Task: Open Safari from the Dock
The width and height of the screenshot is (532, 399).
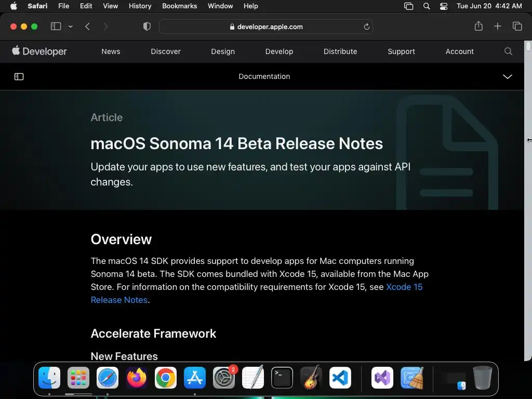Action: (108, 378)
